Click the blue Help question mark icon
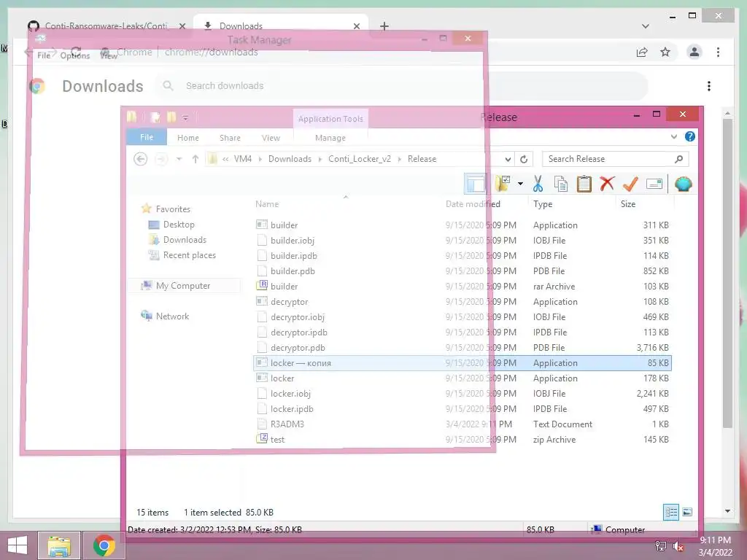The width and height of the screenshot is (747, 560). pyautogui.click(x=690, y=136)
